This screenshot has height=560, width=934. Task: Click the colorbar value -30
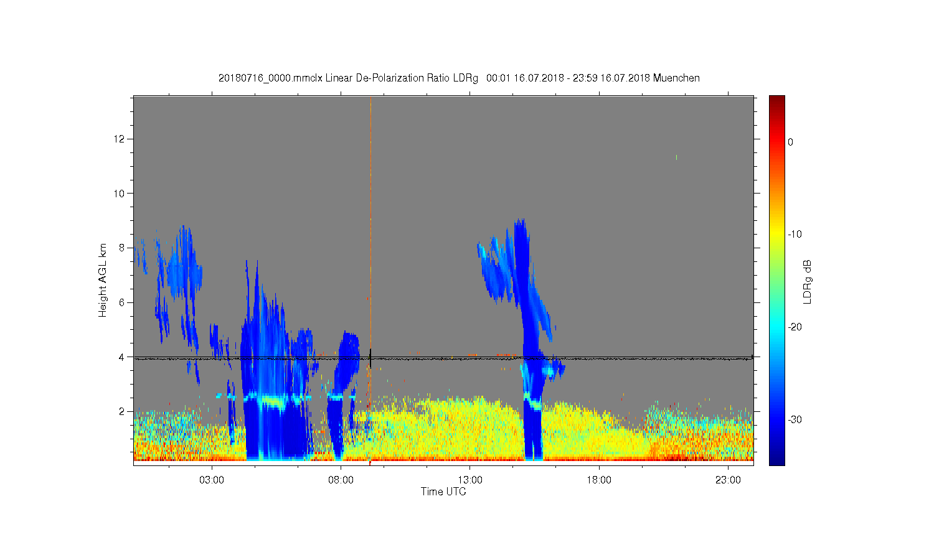click(795, 419)
